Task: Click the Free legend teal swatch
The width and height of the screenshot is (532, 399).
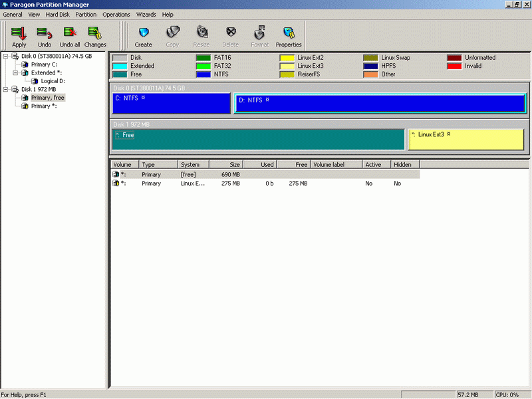Action: [120, 74]
